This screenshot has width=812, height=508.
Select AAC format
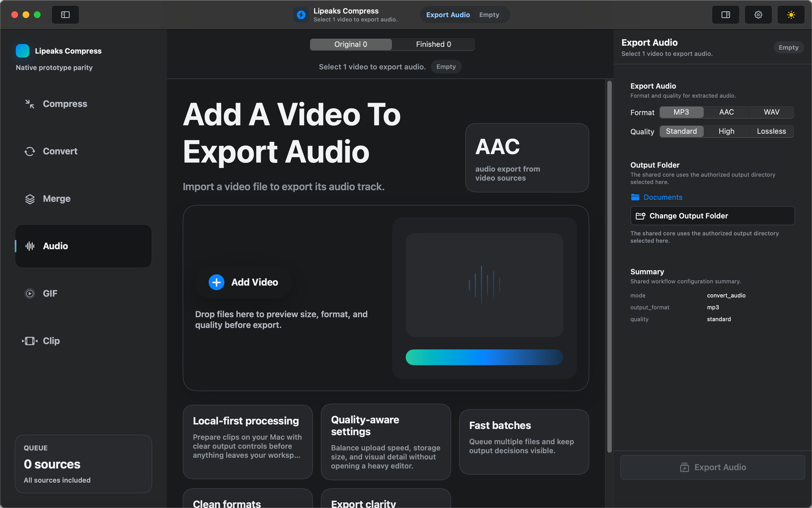coord(727,112)
